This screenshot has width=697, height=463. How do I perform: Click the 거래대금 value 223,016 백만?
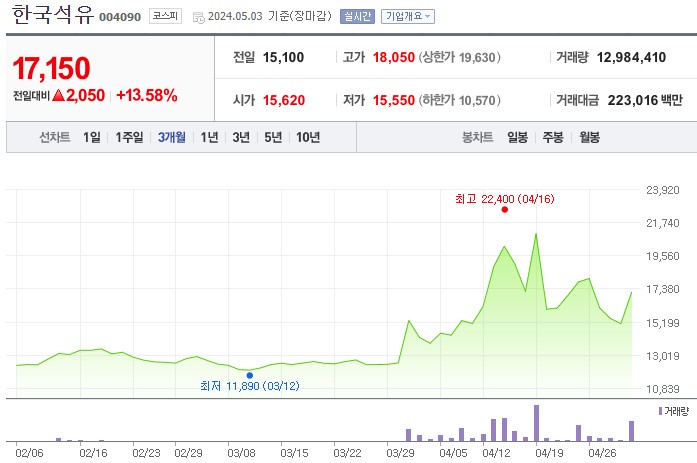pos(645,100)
